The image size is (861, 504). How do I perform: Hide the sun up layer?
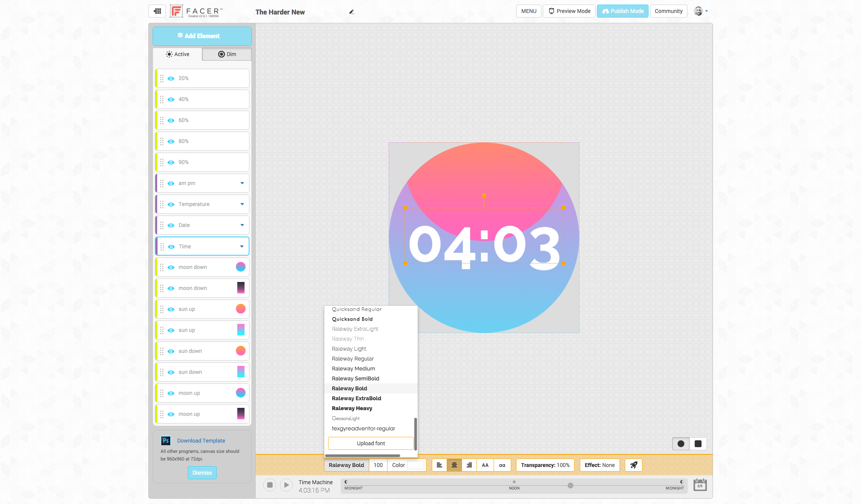171,309
